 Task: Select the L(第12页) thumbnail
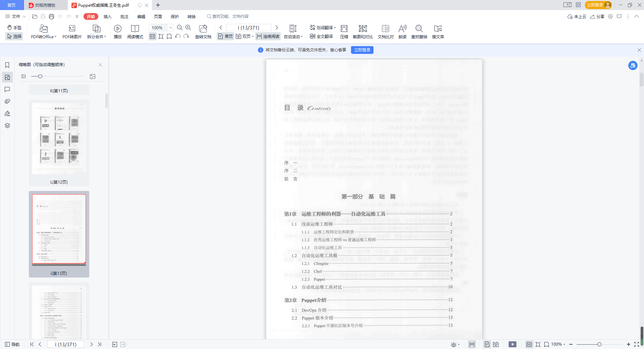point(59,143)
